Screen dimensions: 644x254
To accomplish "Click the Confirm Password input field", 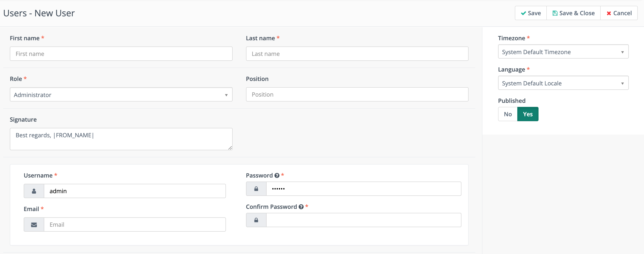I will pos(364,220).
